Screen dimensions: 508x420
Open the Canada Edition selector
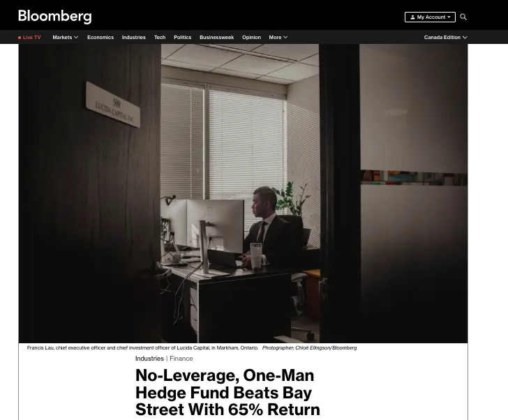point(445,37)
